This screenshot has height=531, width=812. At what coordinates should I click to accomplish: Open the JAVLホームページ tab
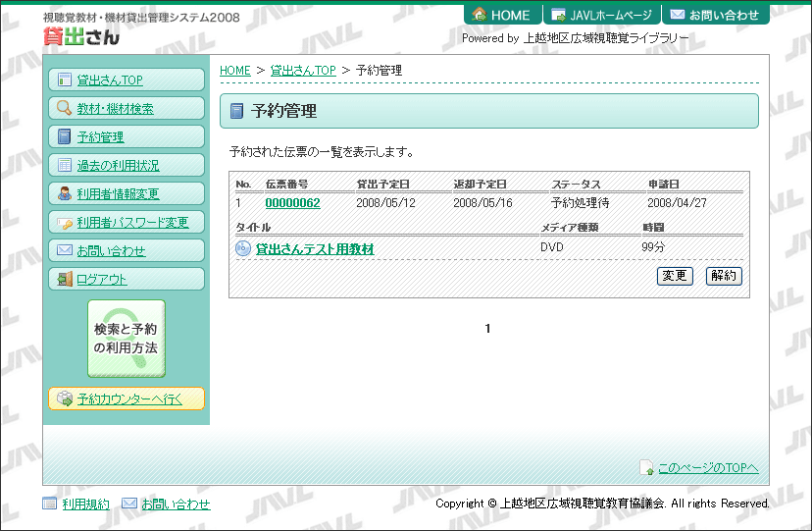coord(601,15)
